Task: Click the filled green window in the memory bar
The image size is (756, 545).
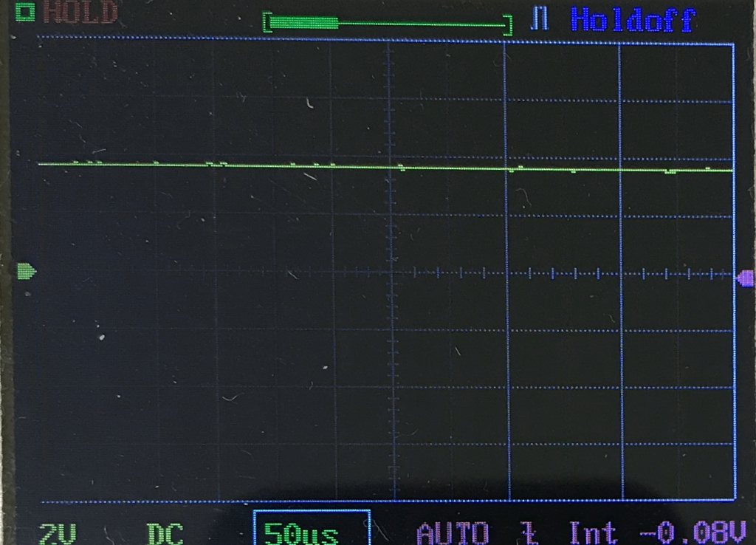Action: (x=304, y=24)
